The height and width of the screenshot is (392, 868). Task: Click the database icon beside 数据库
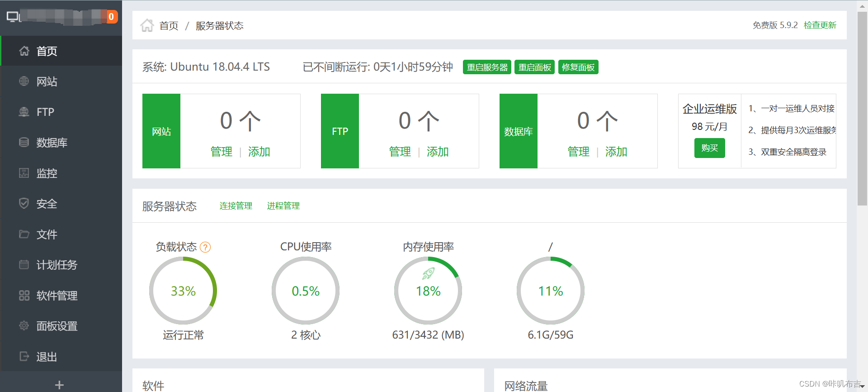[x=24, y=142]
